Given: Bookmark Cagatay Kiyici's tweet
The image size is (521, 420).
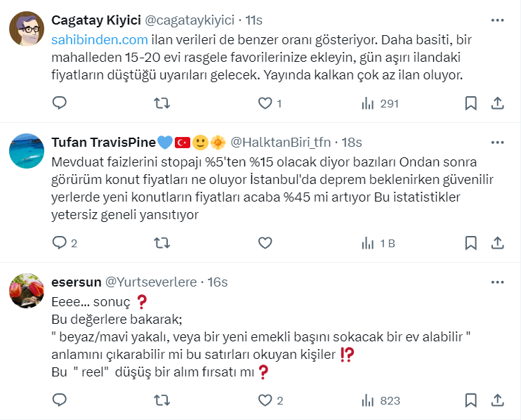Looking at the screenshot, I should click(x=471, y=103).
